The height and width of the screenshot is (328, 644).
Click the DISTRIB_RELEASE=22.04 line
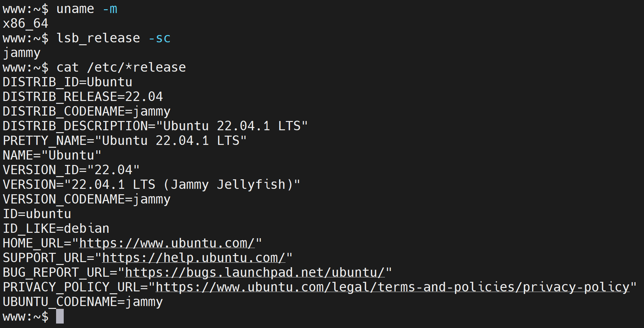pos(83,97)
